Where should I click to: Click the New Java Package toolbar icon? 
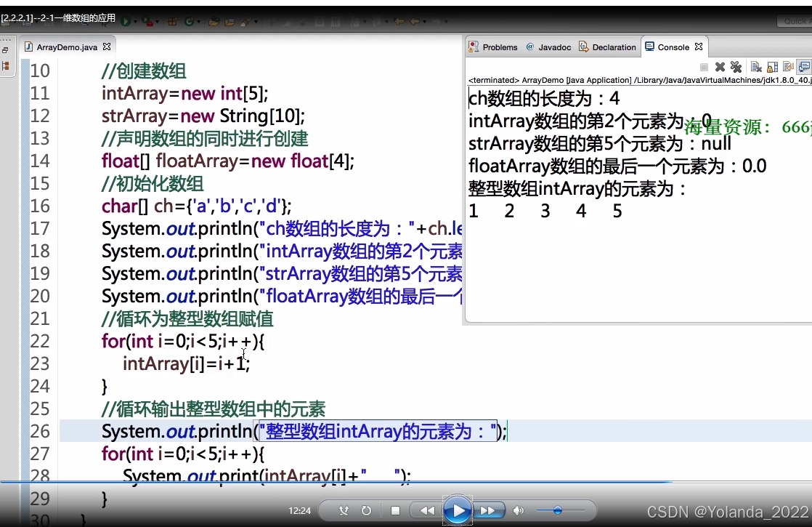[173, 21]
